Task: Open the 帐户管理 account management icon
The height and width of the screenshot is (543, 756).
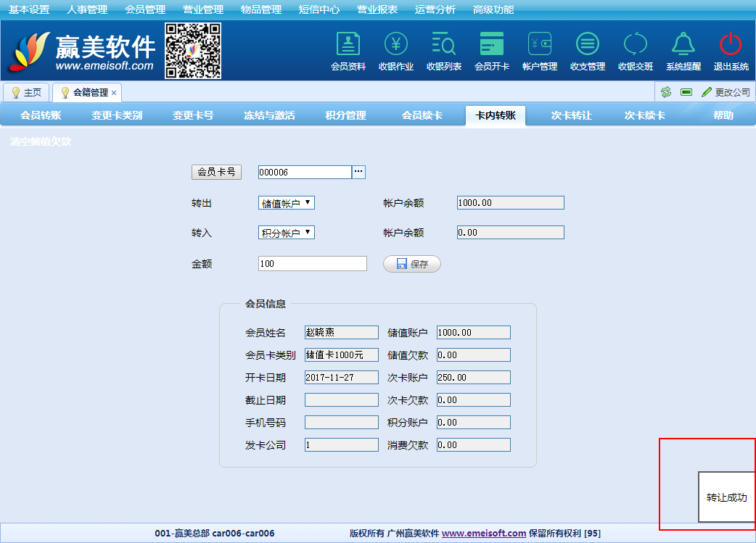Action: [x=540, y=51]
